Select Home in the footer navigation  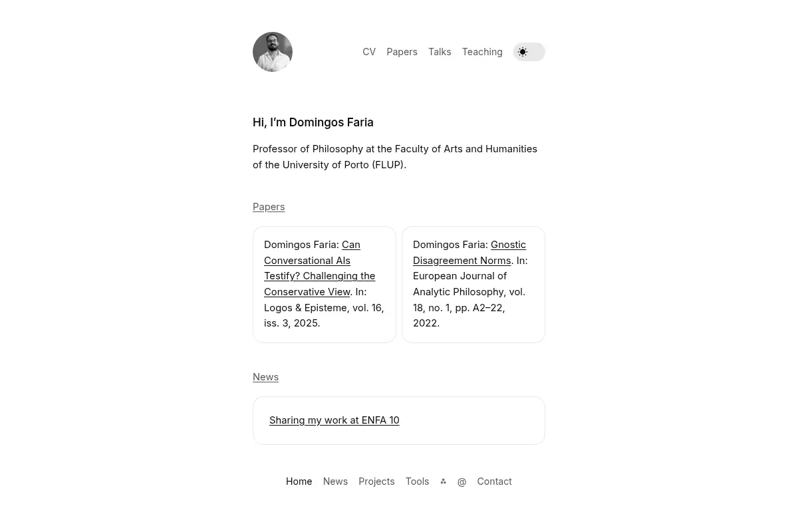point(299,481)
